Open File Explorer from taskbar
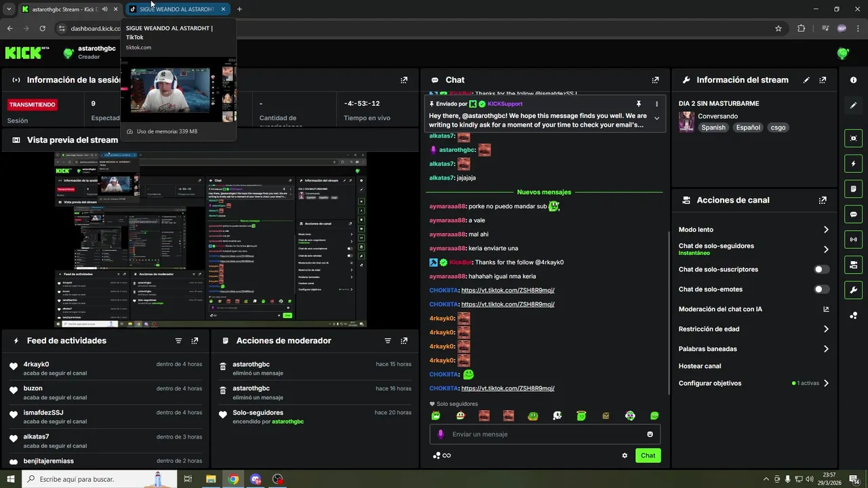The height and width of the screenshot is (488, 868). (x=211, y=479)
